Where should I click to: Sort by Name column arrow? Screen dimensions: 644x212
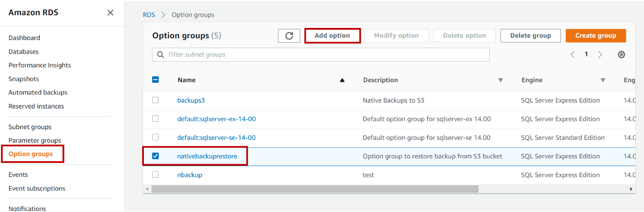[342, 80]
